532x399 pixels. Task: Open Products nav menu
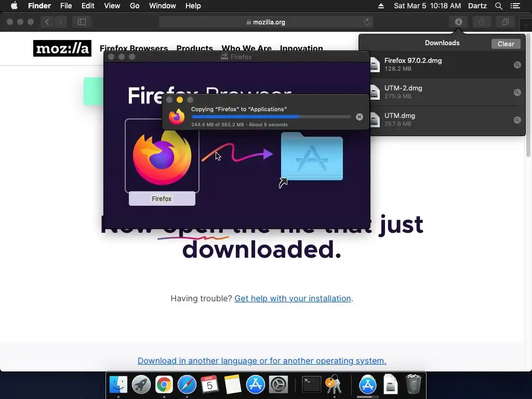195,48
